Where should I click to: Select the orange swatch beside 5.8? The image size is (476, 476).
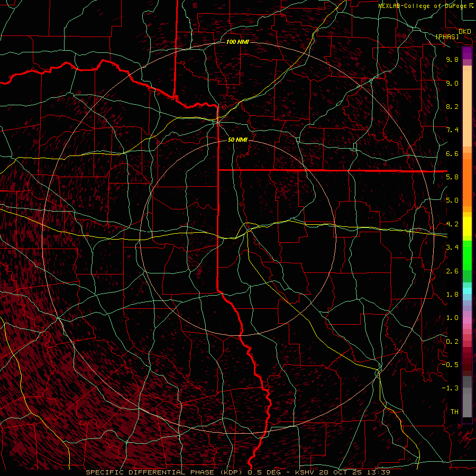tap(467, 183)
